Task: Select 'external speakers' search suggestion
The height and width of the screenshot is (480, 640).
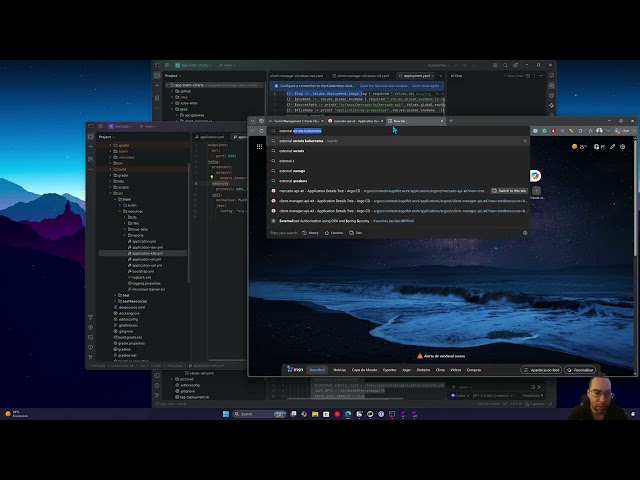Action: 398,181
